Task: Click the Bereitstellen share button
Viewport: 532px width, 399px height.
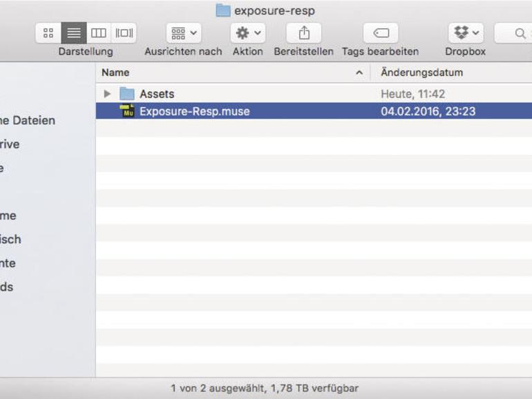Action: [x=304, y=33]
